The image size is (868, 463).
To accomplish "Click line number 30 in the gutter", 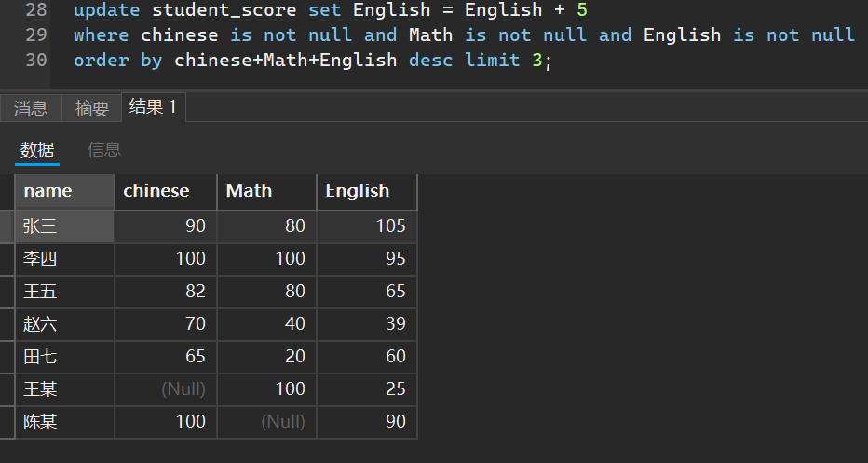I will click(x=36, y=60).
